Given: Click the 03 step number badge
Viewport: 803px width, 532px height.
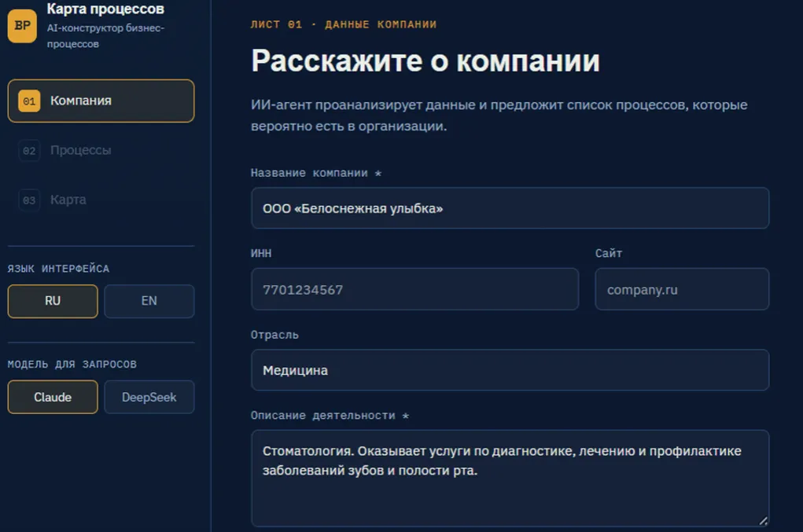Looking at the screenshot, I should [29, 200].
